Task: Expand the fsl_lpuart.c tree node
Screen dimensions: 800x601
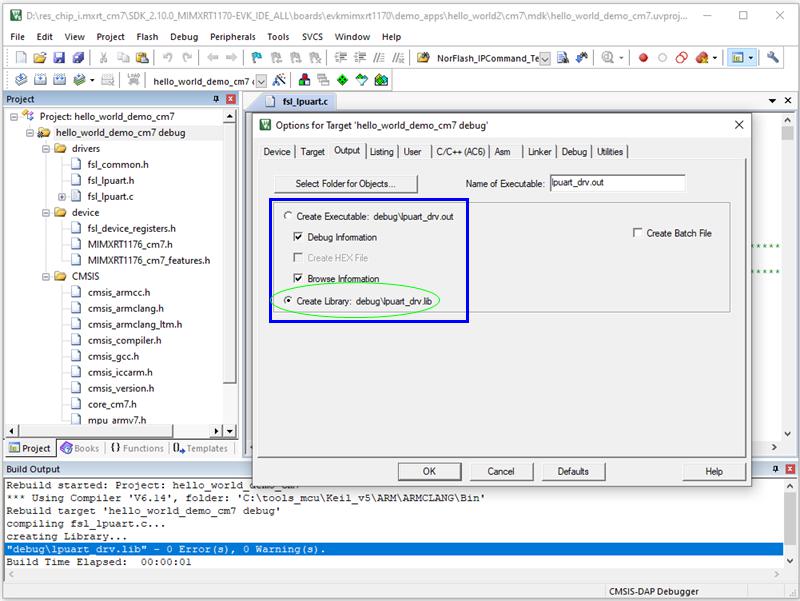Action: 62,196
